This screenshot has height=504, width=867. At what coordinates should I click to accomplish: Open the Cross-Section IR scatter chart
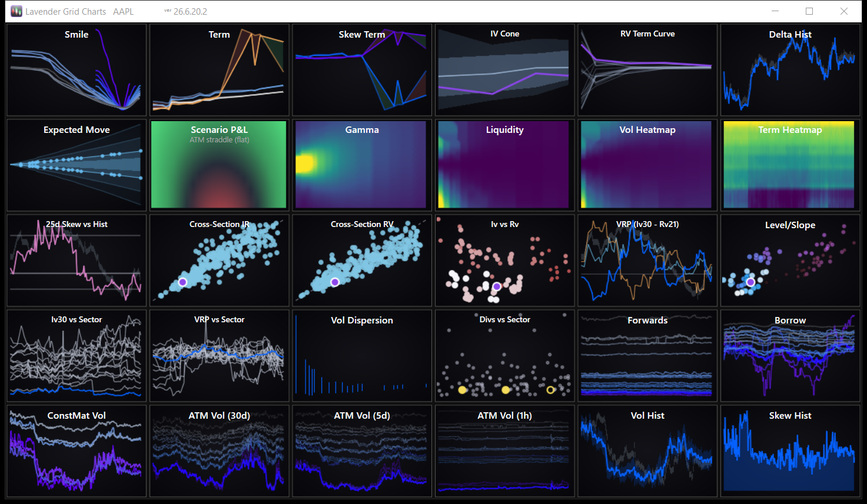(219, 261)
